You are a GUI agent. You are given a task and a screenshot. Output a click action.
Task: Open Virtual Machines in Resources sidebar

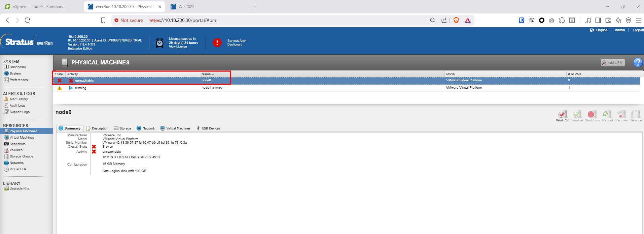pos(22,138)
